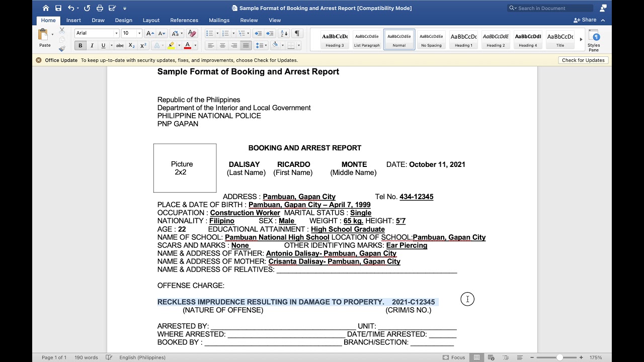Apply strikethrough formatting
This screenshot has width=644, height=362.
[x=120, y=45]
